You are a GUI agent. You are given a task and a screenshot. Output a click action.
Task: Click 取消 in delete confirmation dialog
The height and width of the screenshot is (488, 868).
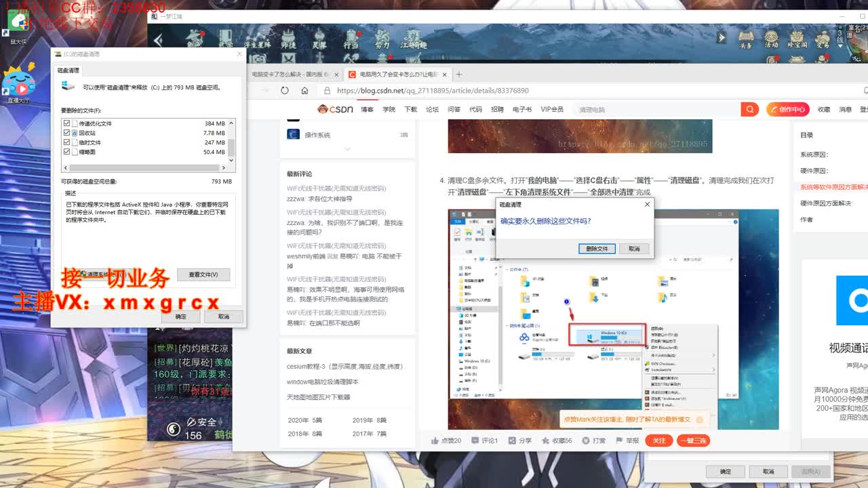(x=634, y=249)
